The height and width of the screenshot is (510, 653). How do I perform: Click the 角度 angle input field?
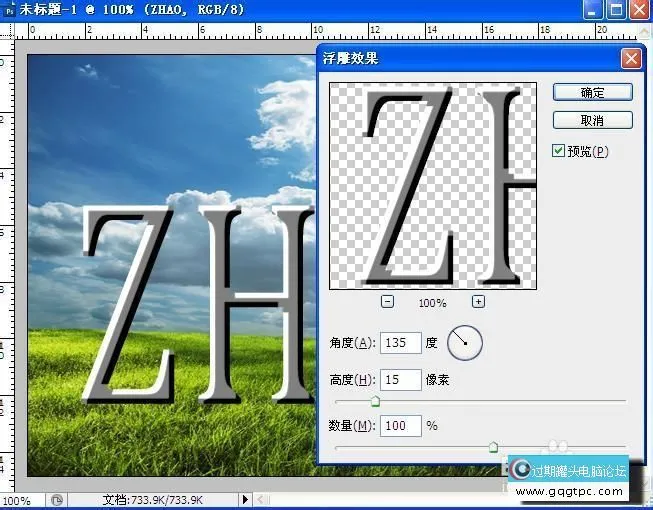click(x=401, y=343)
